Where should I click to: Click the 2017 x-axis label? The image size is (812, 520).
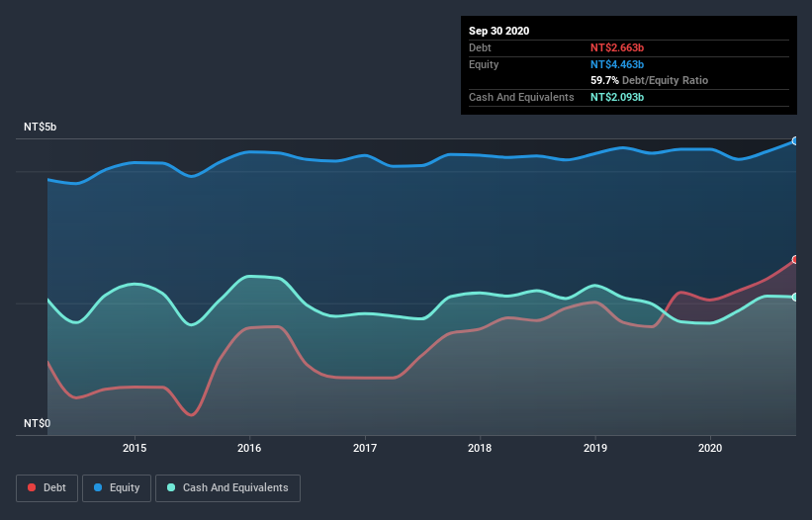coord(365,448)
